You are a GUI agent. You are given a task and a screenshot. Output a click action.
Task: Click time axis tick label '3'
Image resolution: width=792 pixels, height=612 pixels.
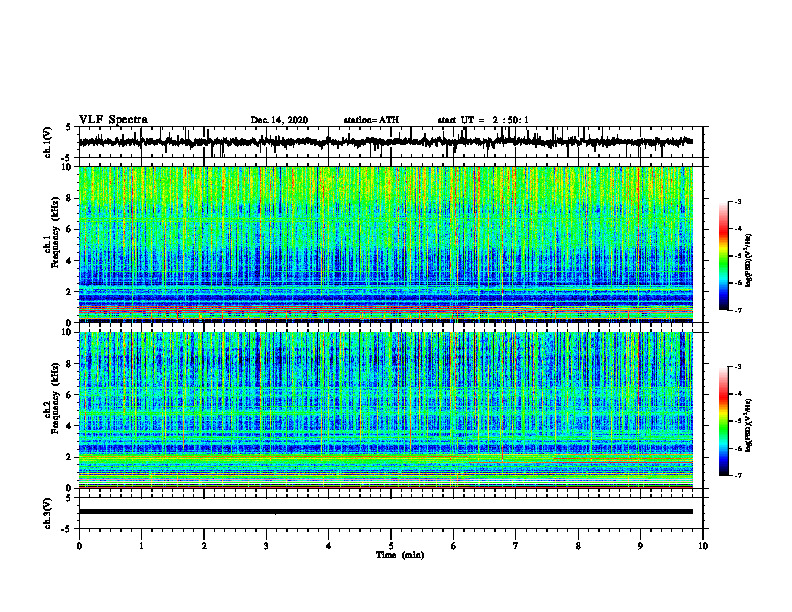point(266,546)
